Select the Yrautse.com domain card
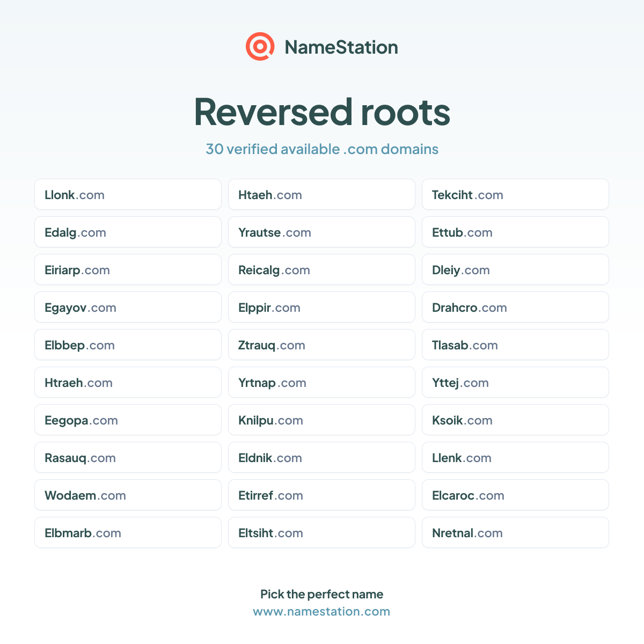Image resolution: width=644 pixels, height=644 pixels. pos(321,232)
